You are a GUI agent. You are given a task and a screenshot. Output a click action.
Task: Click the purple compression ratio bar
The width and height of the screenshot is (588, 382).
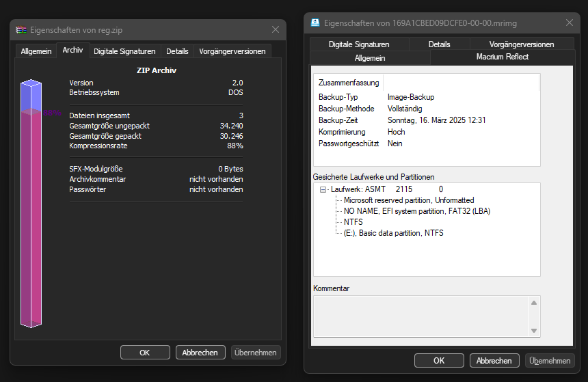(x=31, y=219)
